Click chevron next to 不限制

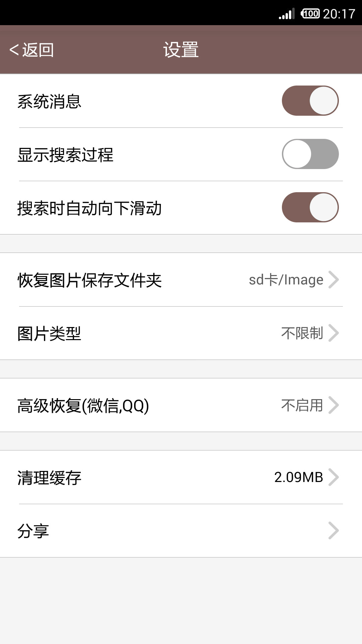point(334,333)
